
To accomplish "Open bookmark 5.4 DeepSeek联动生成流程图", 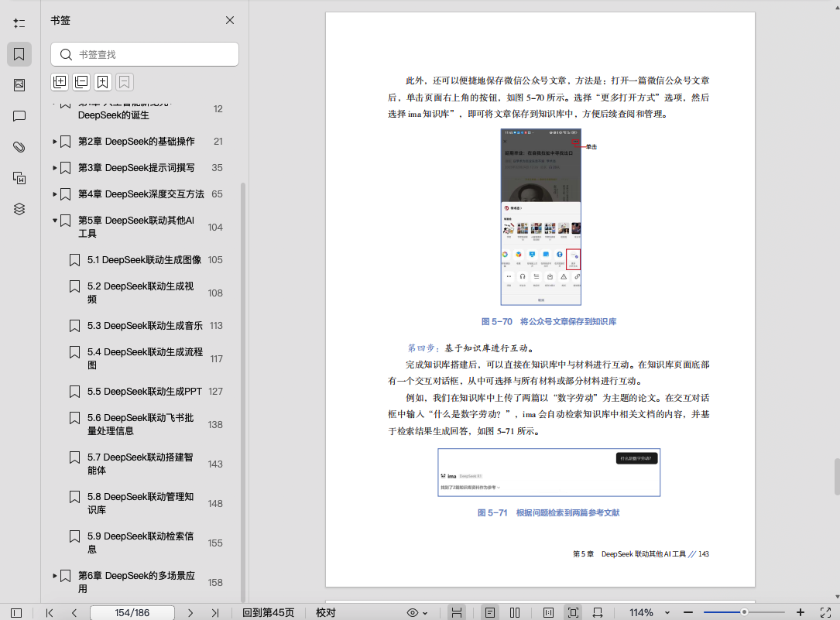I will pos(145,358).
